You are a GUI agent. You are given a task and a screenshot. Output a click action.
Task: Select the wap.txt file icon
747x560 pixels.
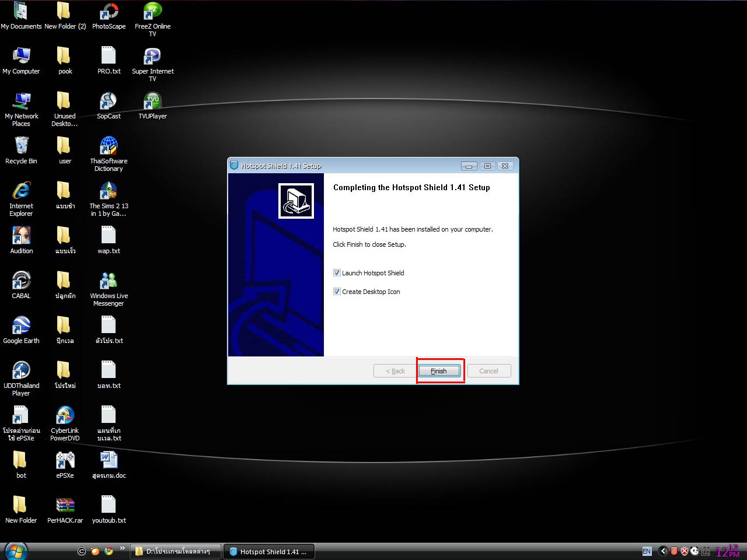109,240
